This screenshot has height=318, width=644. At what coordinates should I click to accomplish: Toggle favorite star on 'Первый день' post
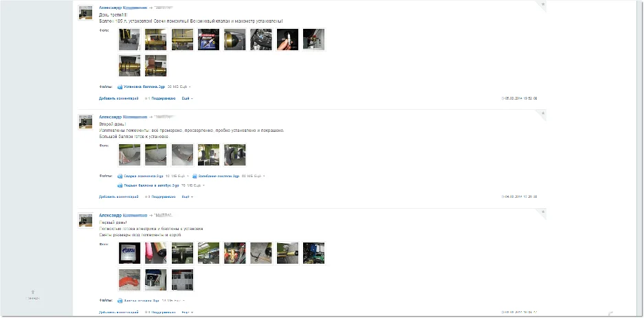click(x=543, y=212)
